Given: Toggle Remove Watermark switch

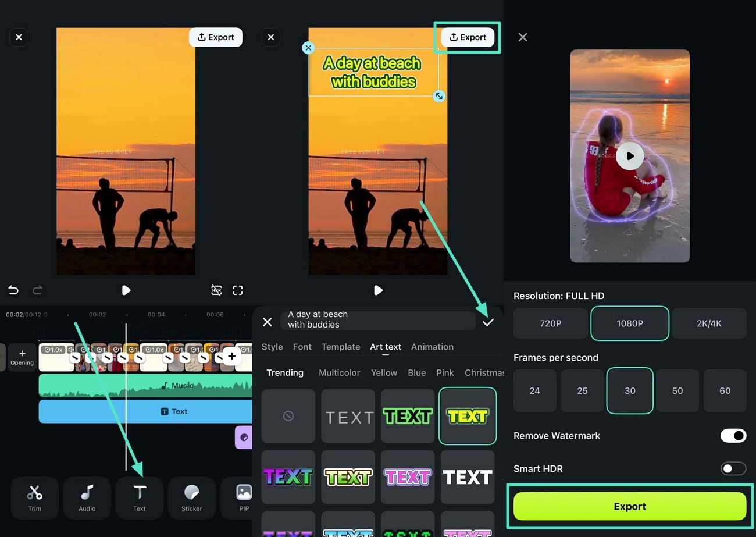Looking at the screenshot, I should pos(733,435).
